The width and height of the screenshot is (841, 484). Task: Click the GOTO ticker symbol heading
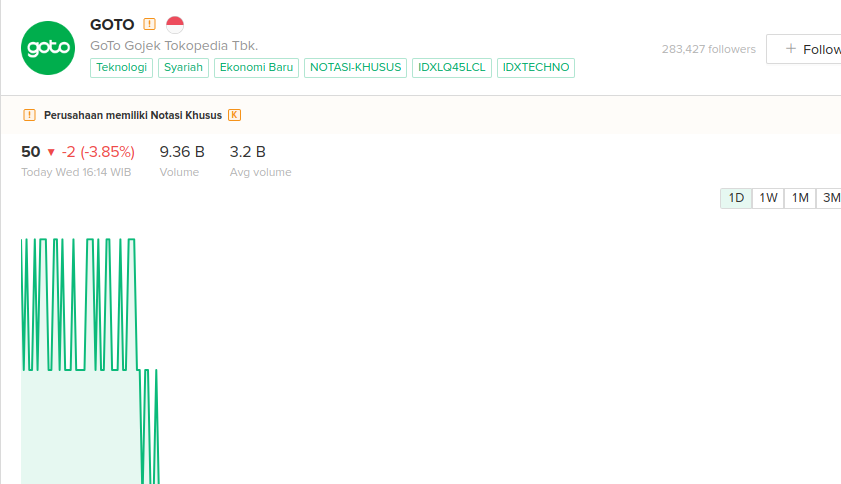(112, 25)
